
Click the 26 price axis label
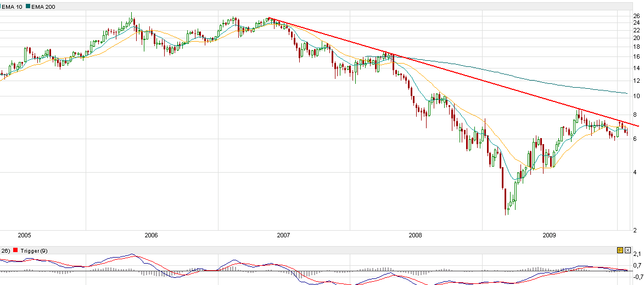pos(637,16)
